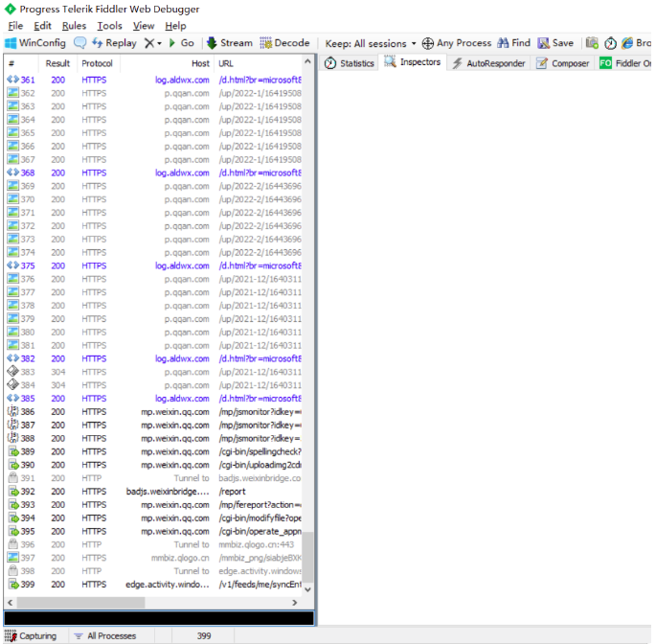Sort sessions by the Protocol column header

click(97, 63)
